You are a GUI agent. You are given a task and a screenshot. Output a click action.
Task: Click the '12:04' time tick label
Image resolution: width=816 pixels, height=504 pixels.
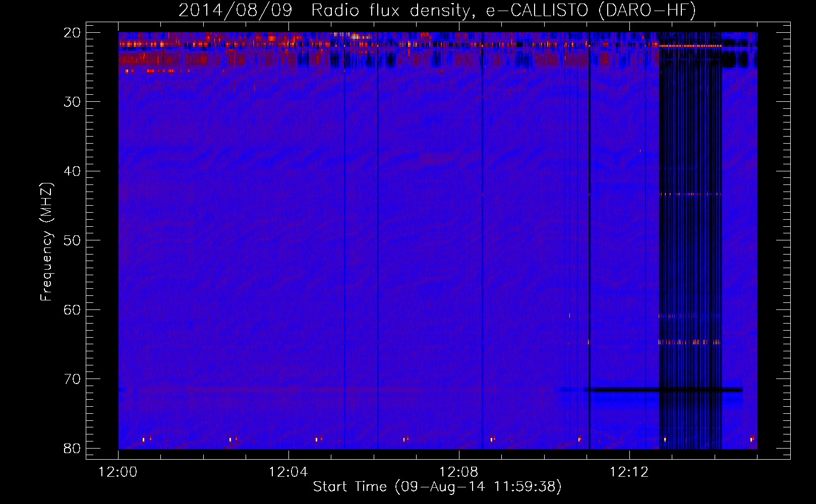288,472
